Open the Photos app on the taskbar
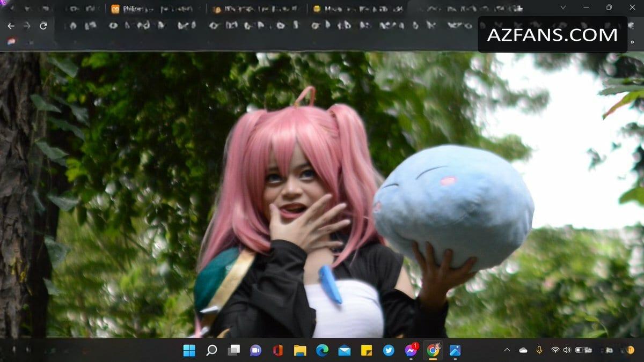The height and width of the screenshot is (362, 644). coord(455,350)
